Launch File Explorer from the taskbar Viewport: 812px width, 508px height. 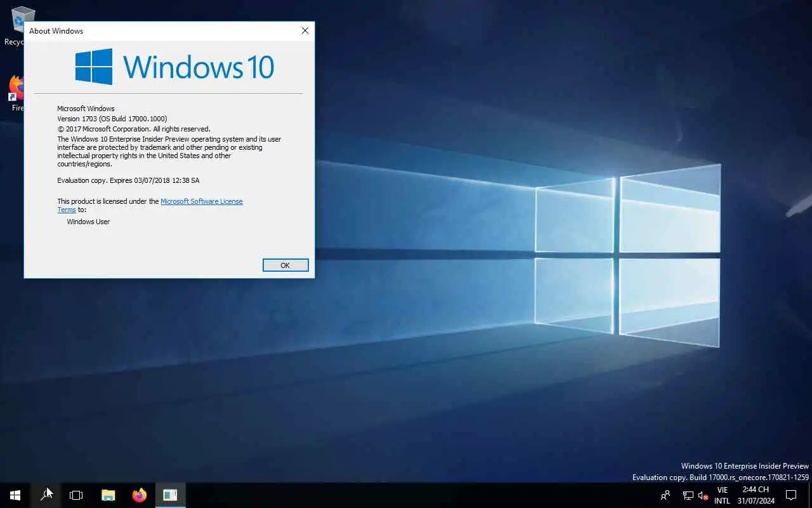tap(108, 495)
